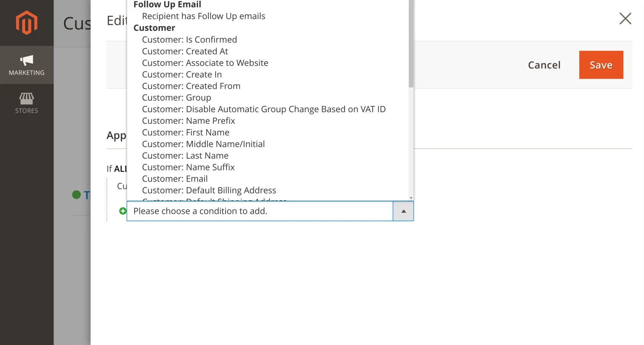Choose Customer: Created At from the list
644x345 pixels.
click(185, 51)
